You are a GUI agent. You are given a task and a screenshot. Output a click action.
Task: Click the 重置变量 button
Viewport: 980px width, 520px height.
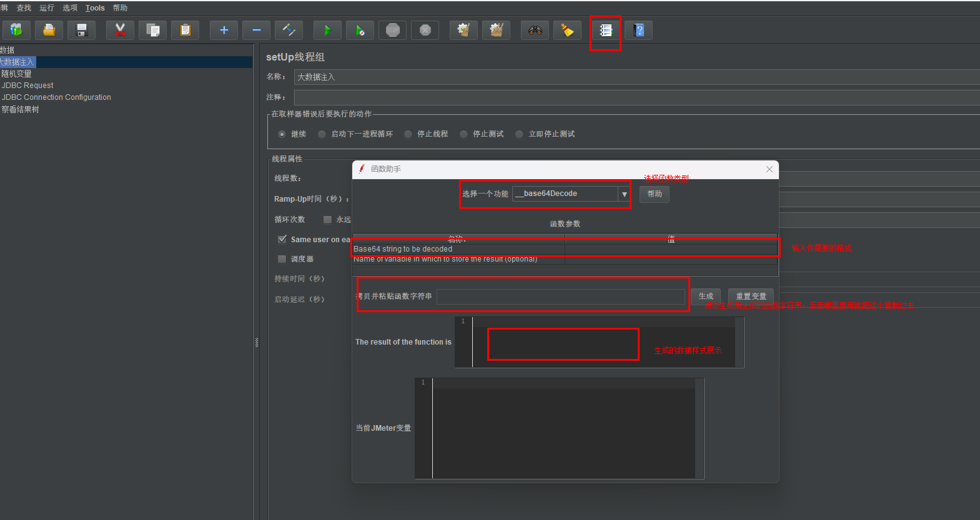pyautogui.click(x=751, y=297)
